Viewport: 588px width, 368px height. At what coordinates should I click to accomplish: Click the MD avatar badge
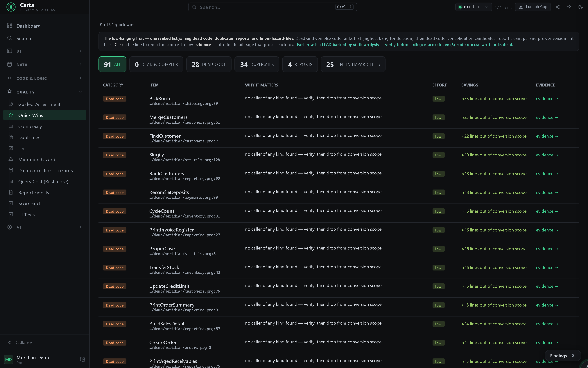coord(8,359)
